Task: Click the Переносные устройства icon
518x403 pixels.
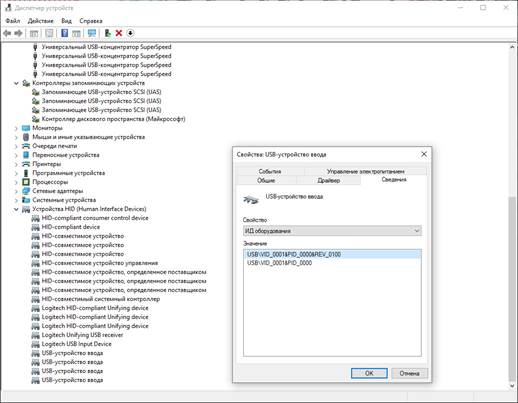Action: [x=26, y=155]
